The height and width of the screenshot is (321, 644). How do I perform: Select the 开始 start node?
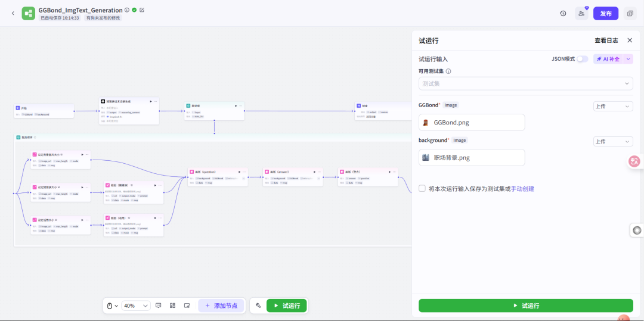point(44,111)
